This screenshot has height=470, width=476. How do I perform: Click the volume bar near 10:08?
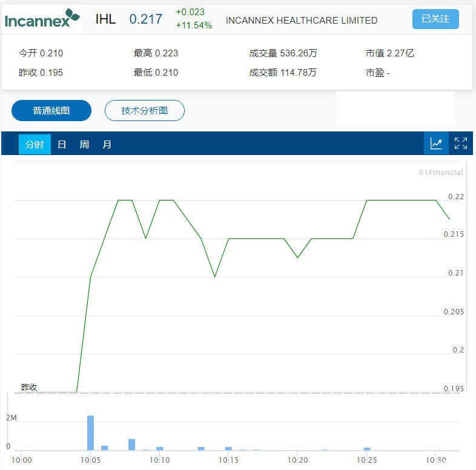132,445
